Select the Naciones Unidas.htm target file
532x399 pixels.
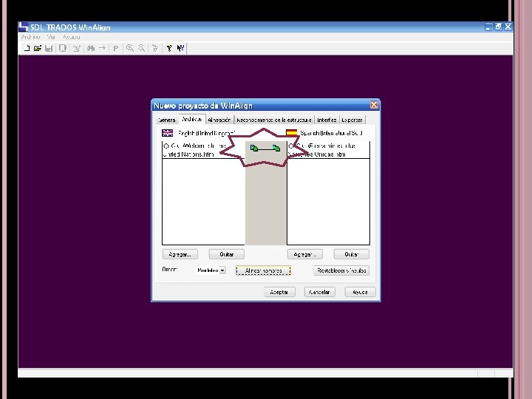(328, 150)
